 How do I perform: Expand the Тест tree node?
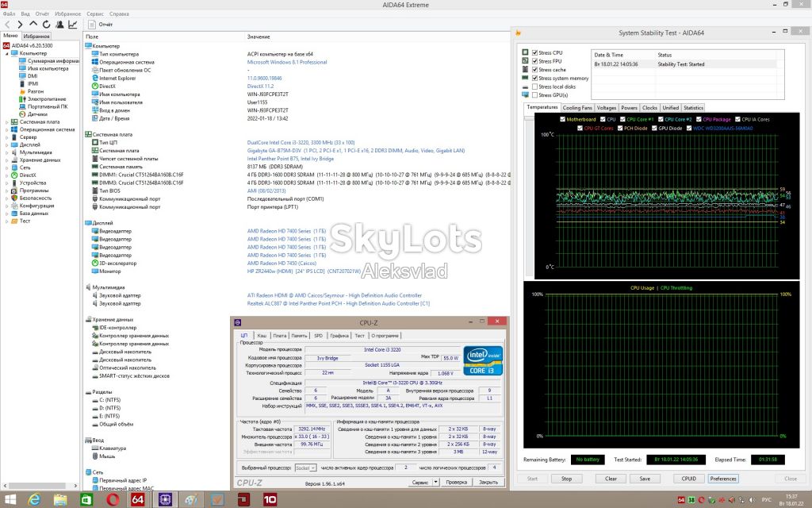click(x=6, y=221)
